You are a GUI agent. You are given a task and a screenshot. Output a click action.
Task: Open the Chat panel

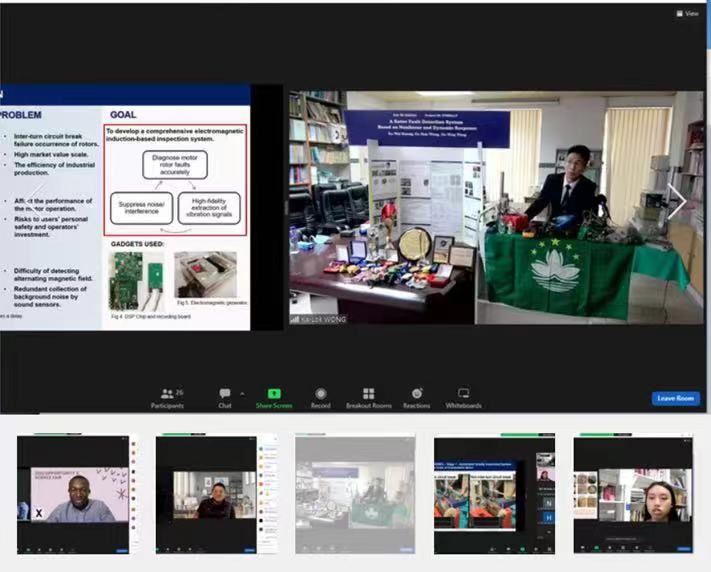(x=225, y=396)
